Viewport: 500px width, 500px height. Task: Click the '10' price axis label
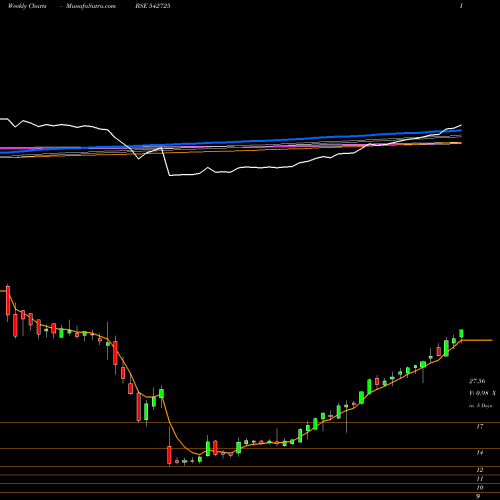[x=480, y=488]
